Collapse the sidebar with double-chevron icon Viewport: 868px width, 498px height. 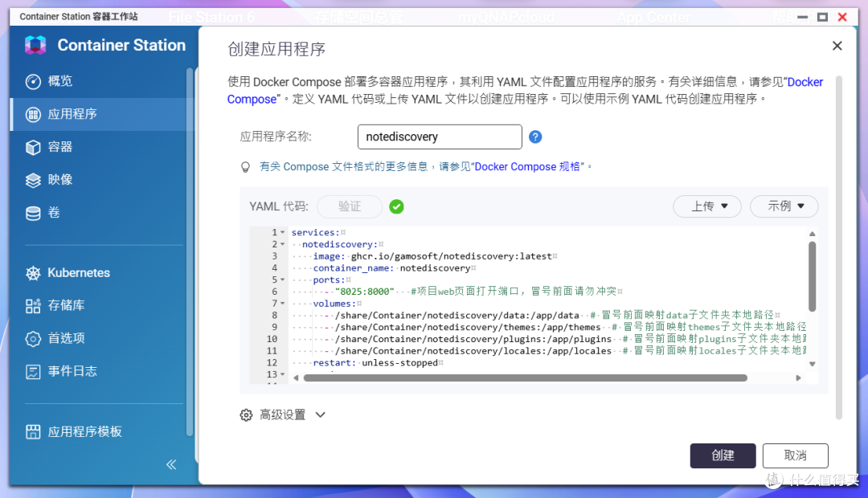point(172,464)
